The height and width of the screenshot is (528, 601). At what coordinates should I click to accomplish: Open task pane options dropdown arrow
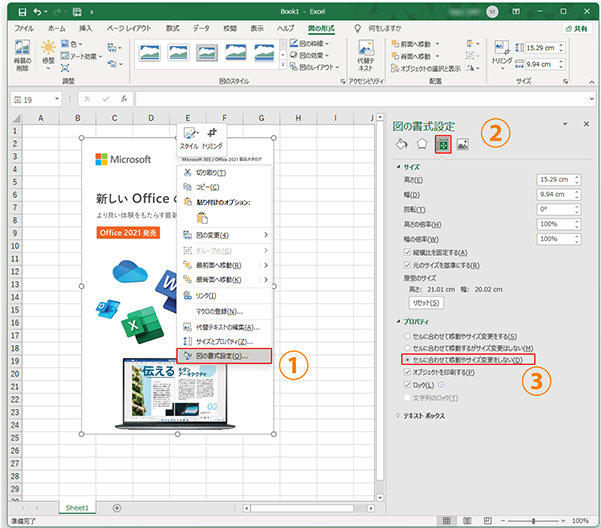click(565, 124)
